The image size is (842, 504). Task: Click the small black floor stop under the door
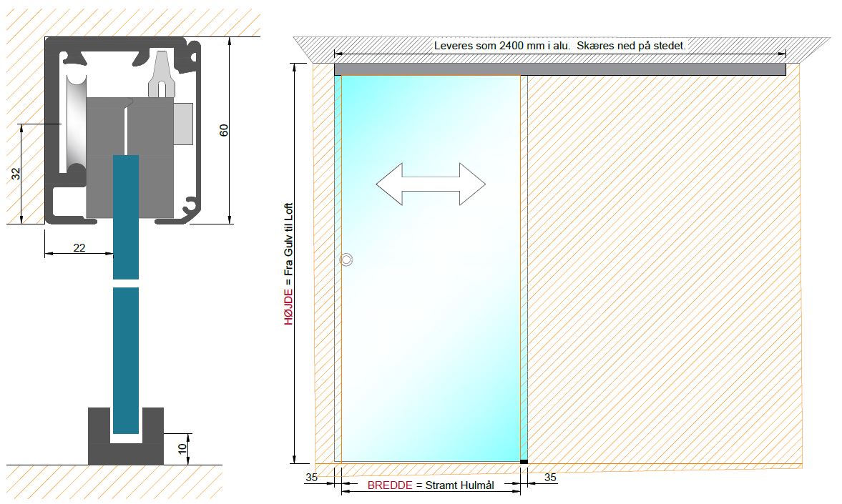pyautogui.click(x=524, y=463)
